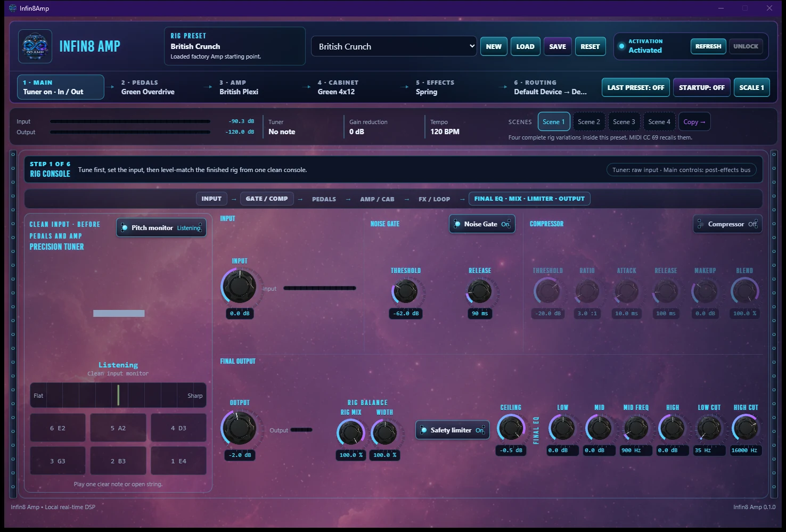The image size is (786, 532).
Task: Enable the Compressor toggle
Action: (x=727, y=224)
